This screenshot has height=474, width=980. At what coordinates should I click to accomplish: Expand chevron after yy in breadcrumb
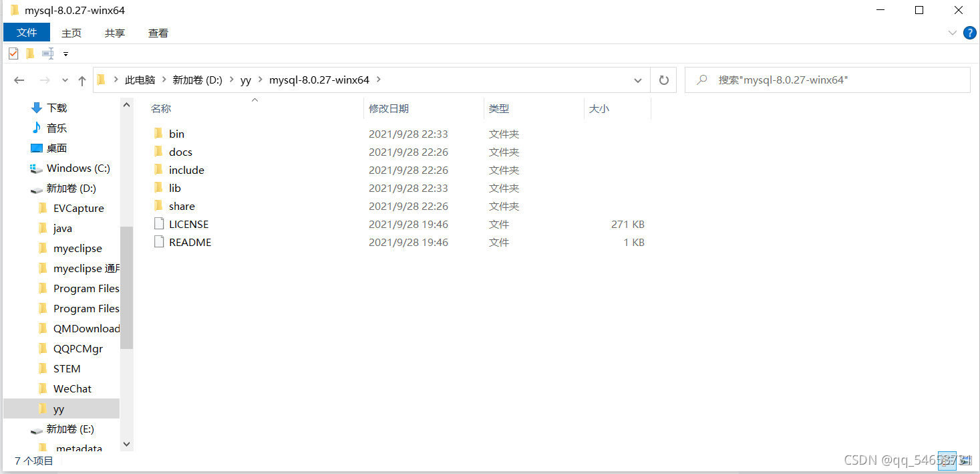tap(260, 80)
